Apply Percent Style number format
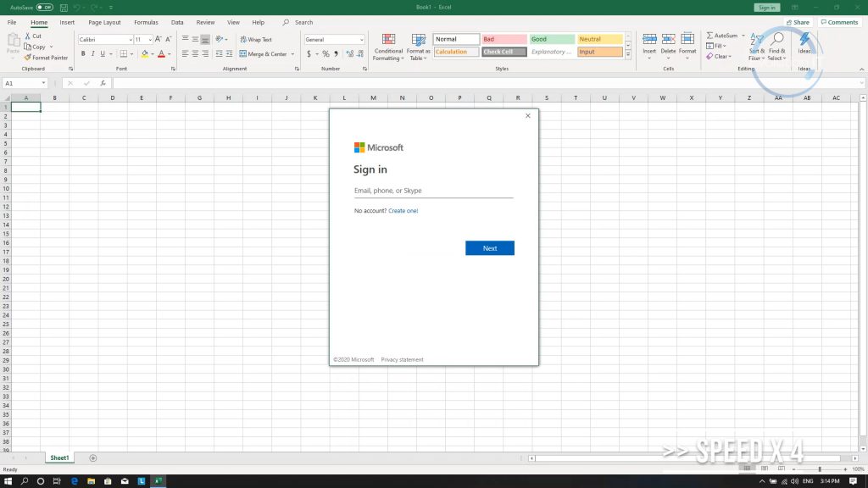 pyautogui.click(x=326, y=54)
